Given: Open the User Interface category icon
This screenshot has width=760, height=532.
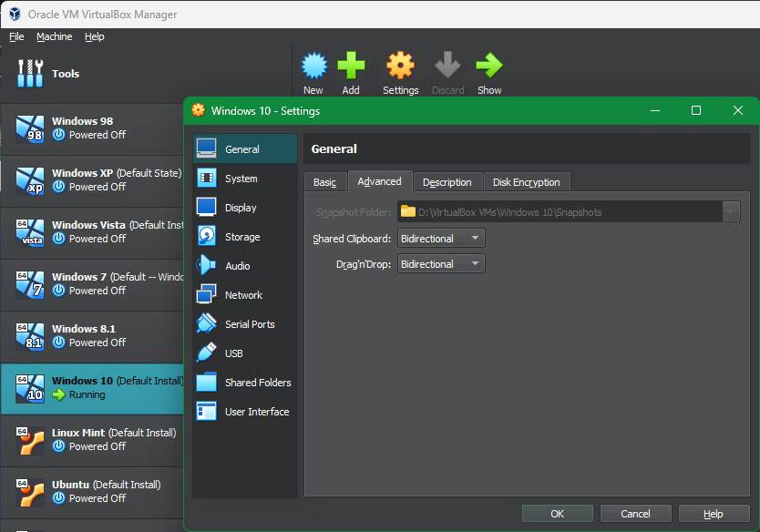Looking at the screenshot, I should click(x=207, y=411).
